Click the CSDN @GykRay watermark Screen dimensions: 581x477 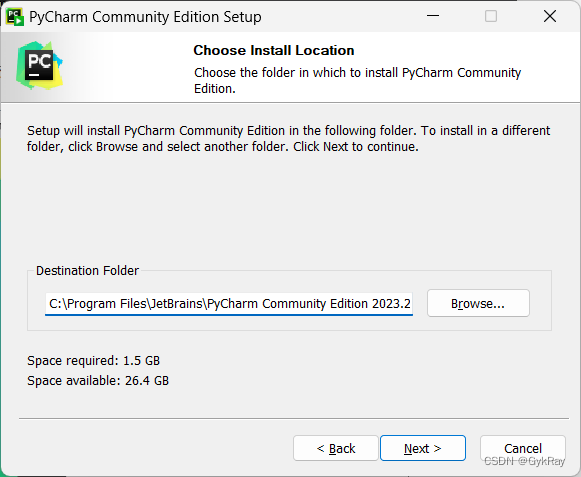click(524, 461)
